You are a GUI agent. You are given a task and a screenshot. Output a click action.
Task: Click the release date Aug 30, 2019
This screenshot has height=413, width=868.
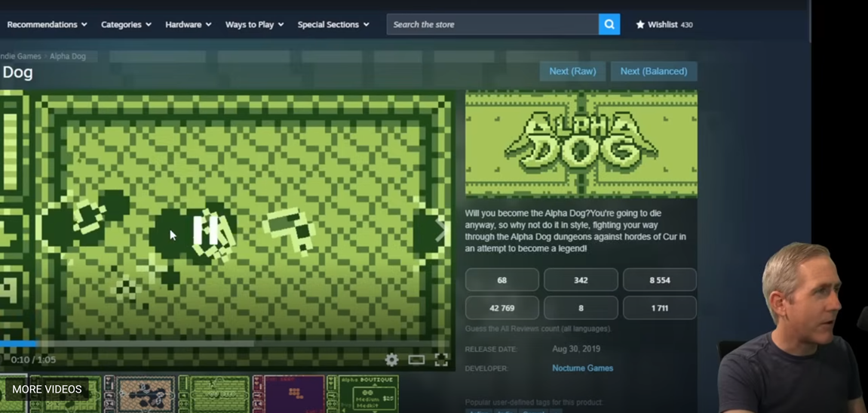tap(575, 349)
